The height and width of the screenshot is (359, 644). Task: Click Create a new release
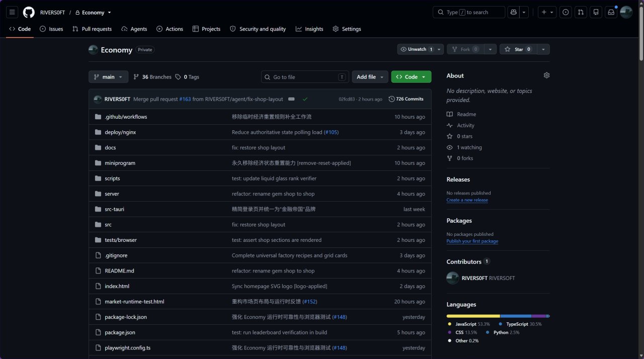pyautogui.click(x=467, y=200)
